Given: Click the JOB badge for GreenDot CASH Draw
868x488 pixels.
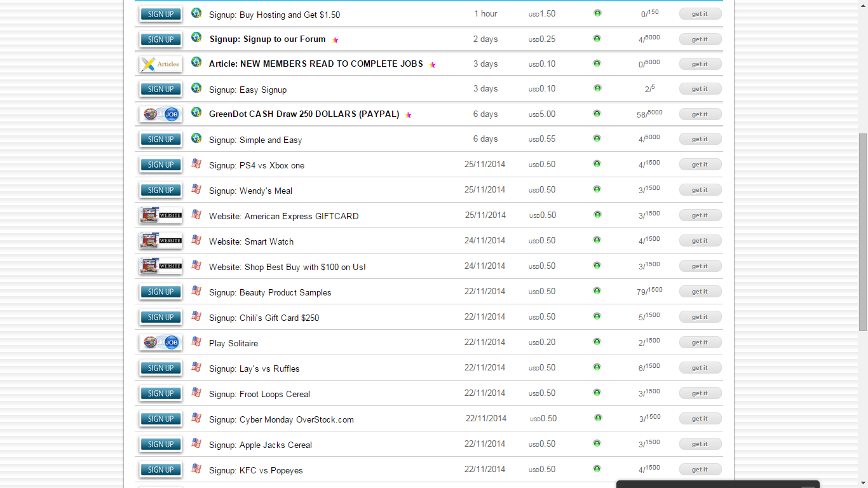Looking at the screenshot, I should point(161,114).
